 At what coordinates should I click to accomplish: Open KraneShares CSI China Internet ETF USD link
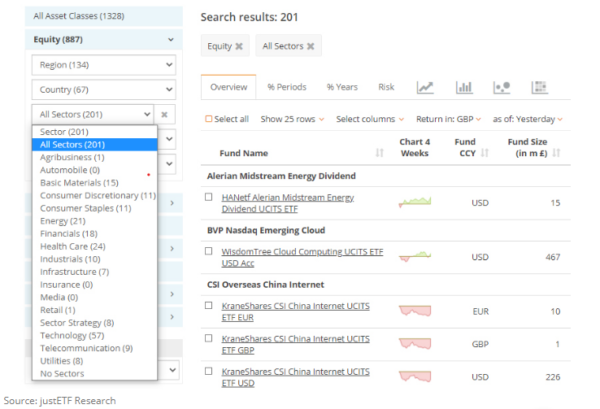tap(295, 377)
